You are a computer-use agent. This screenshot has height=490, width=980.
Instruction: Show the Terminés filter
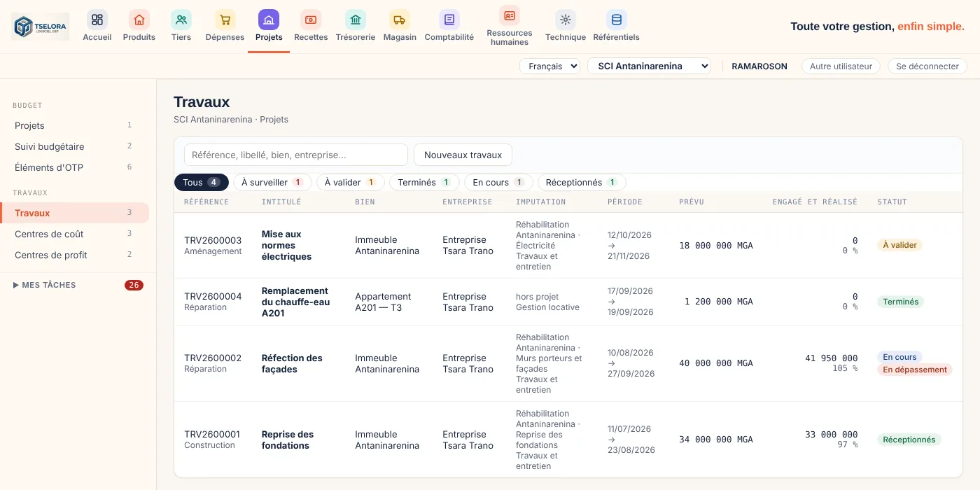point(424,182)
